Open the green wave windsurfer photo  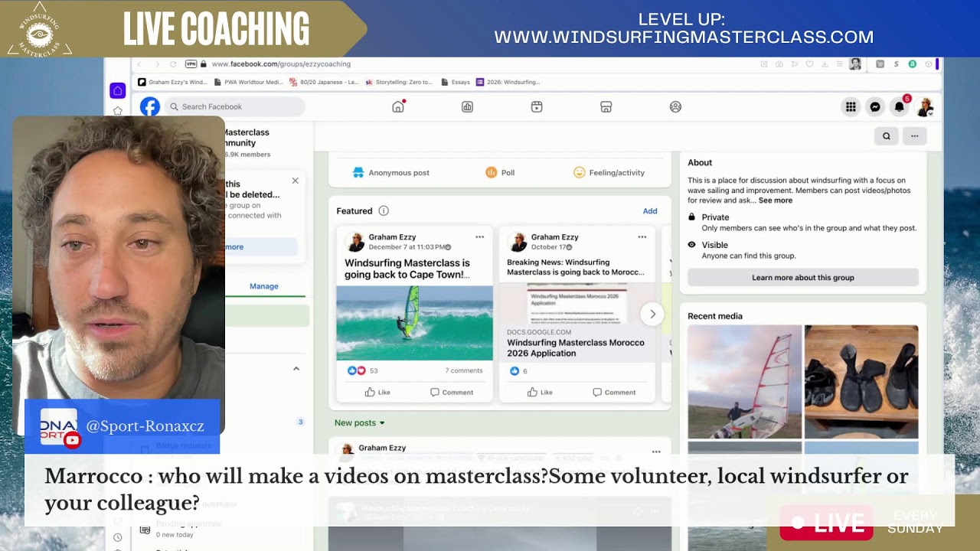pos(415,323)
